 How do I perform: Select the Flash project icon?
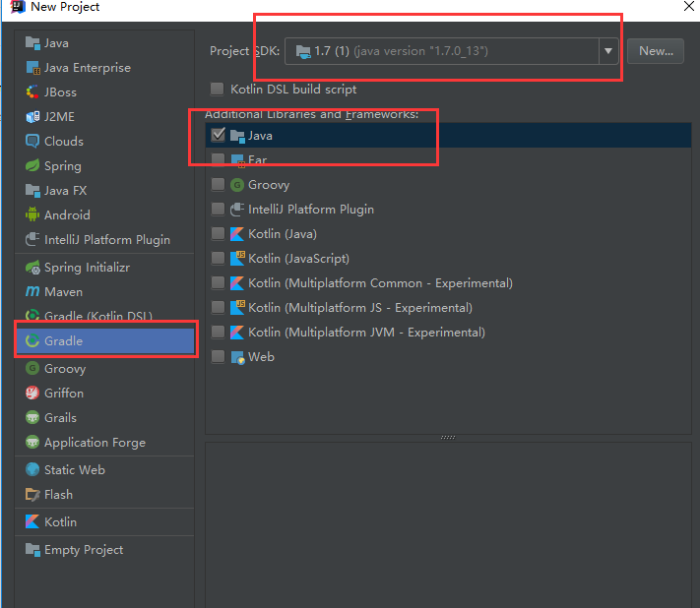[32, 494]
